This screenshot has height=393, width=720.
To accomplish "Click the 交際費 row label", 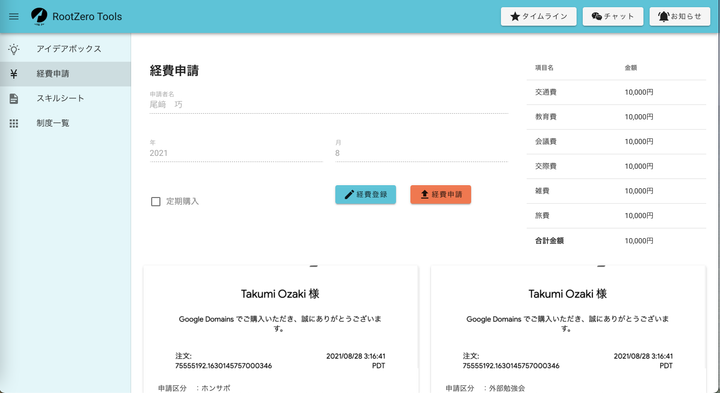I will [546, 166].
